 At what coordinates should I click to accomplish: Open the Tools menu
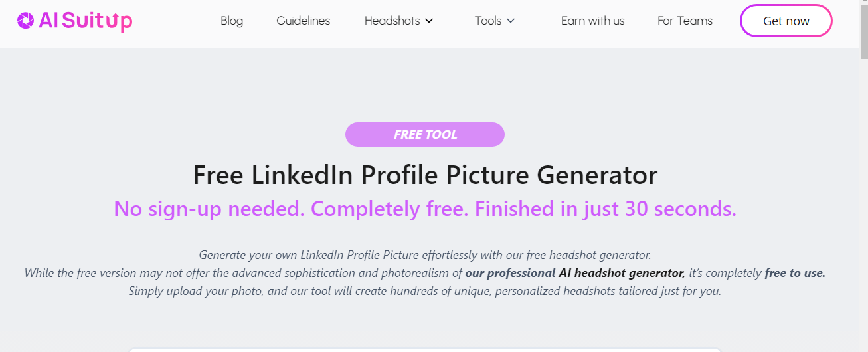click(488, 21)
